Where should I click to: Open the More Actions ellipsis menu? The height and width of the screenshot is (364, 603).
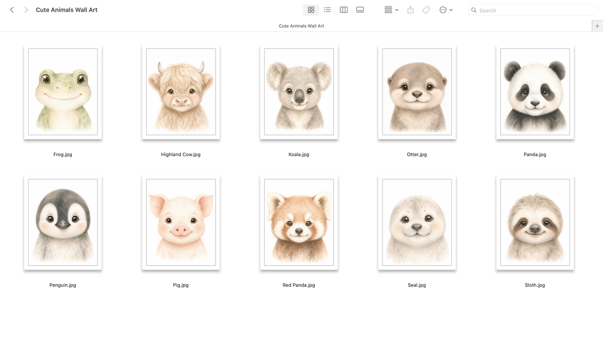(x=446, y=10)
